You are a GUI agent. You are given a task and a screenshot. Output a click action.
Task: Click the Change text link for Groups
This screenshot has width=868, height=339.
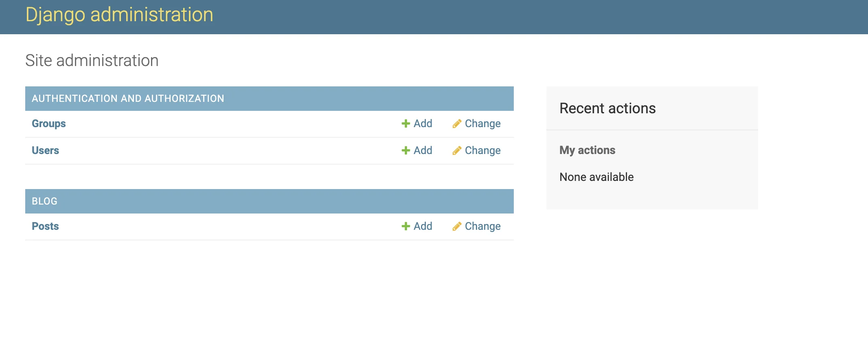point(482,123)
